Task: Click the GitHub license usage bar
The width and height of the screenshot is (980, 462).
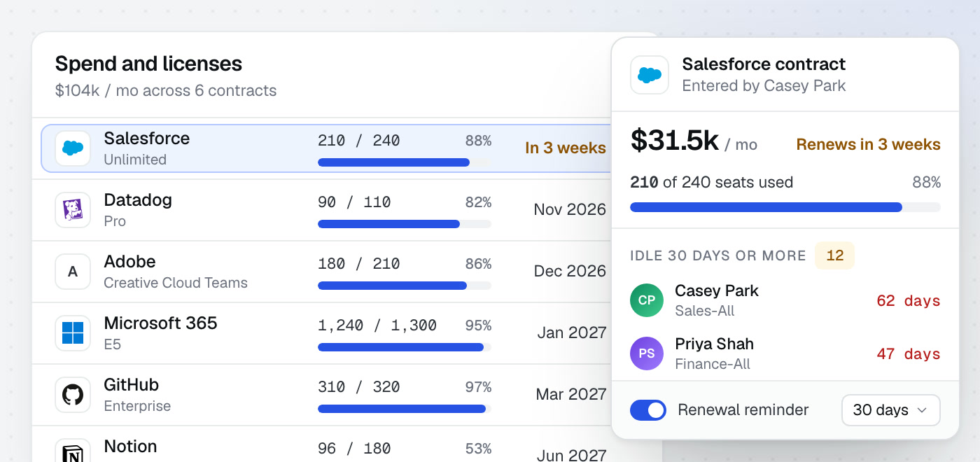Action: click(405, 409)
